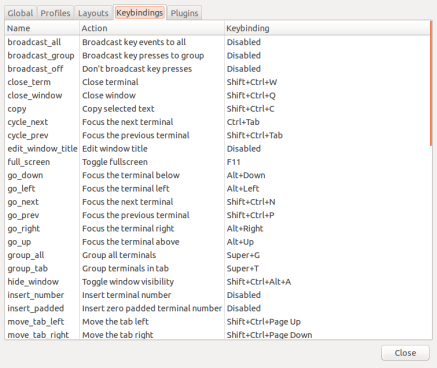Click Insert zero padded terminal number action

tap(152, 308)
